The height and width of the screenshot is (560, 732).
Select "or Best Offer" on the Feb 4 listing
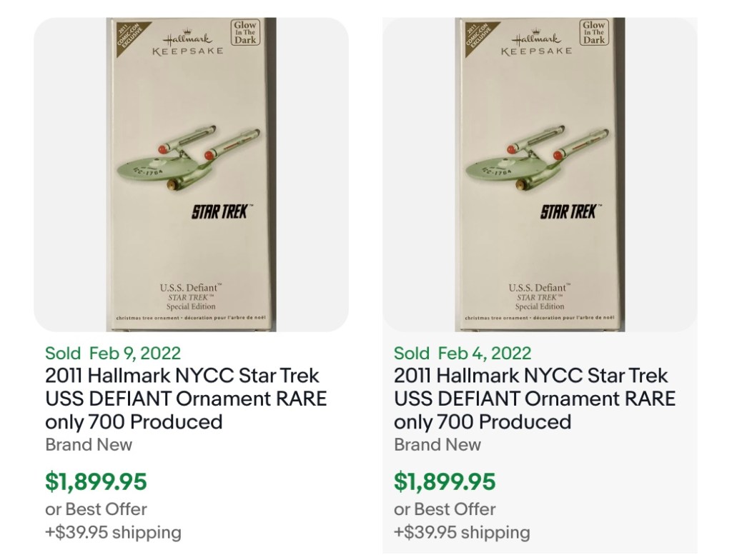[x=445, y=509]
